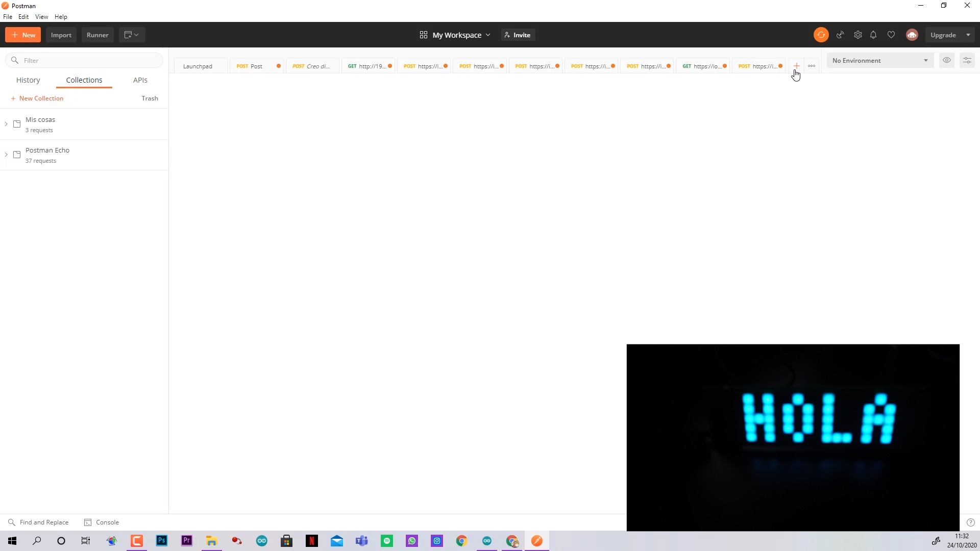Invite people to the workspace
Viewport: 980px width, 551px height.
click(518, 35)
